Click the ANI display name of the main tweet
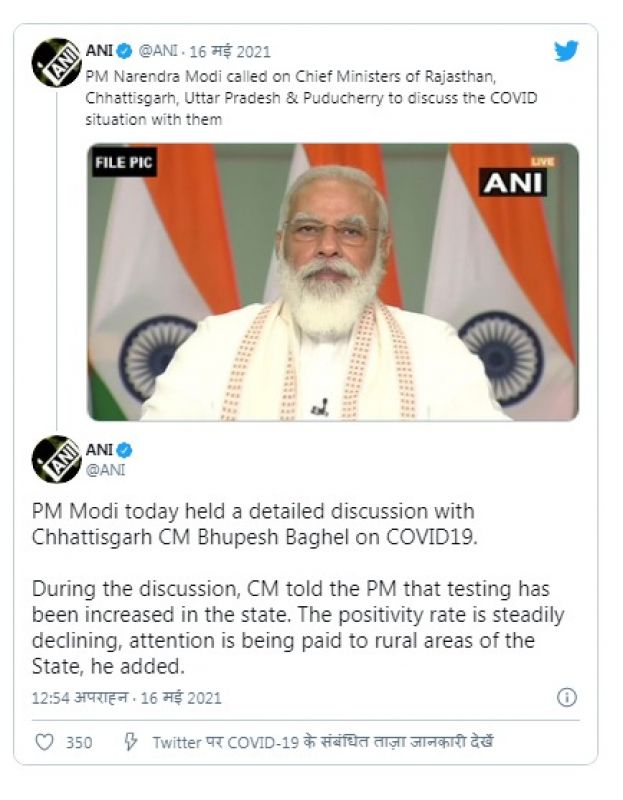This screenshot has width=623, height=800. click(x=99, y=450)
